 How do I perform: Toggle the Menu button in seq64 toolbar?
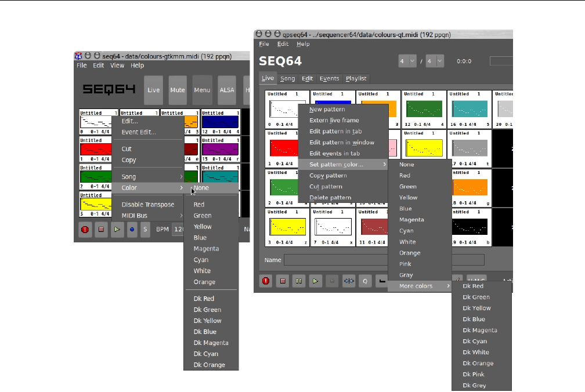pyautogui.click(x=202, y=90)
